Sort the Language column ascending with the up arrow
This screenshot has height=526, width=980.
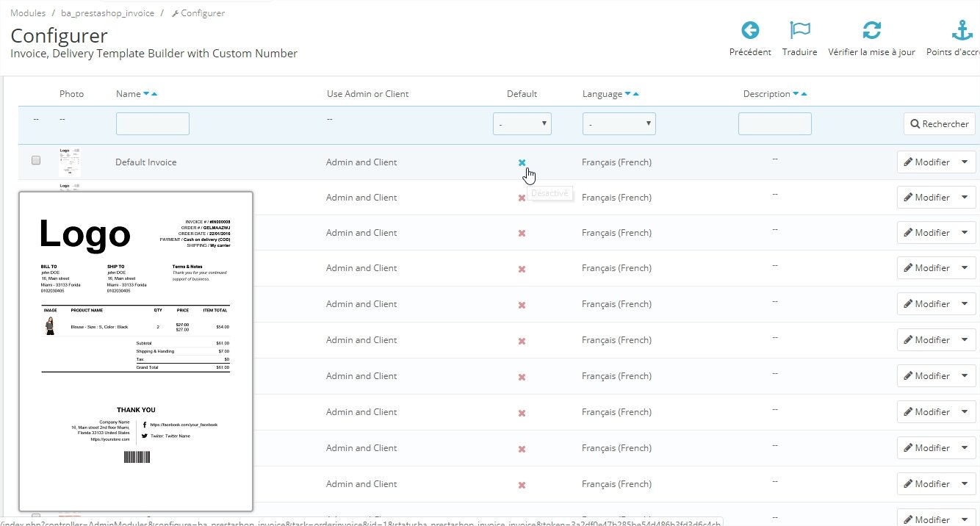(635, 94)
